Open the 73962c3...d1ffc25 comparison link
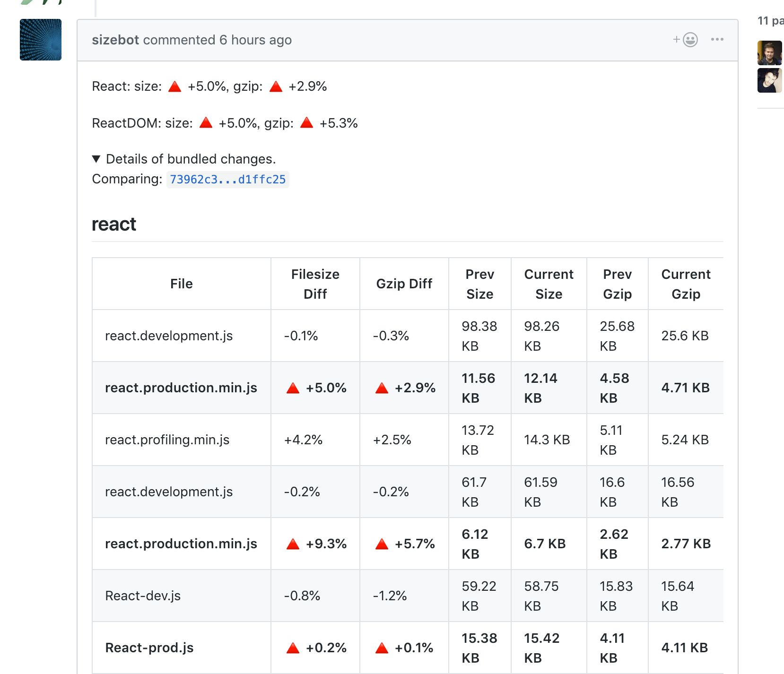Viewport: 784px width, 674px height. pyautogui.click(x=227, y=180)
